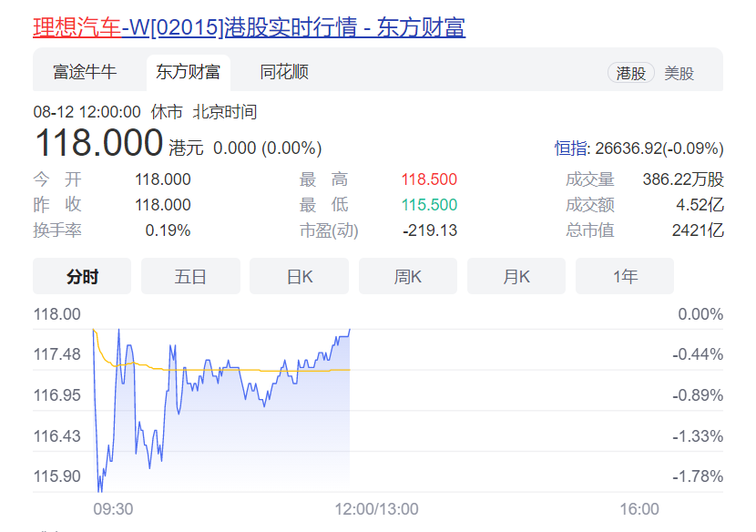Viewport: 756px width, 532px height.
Task: Click the 最高 value 118.500
Action: click(x=429, y=179)
